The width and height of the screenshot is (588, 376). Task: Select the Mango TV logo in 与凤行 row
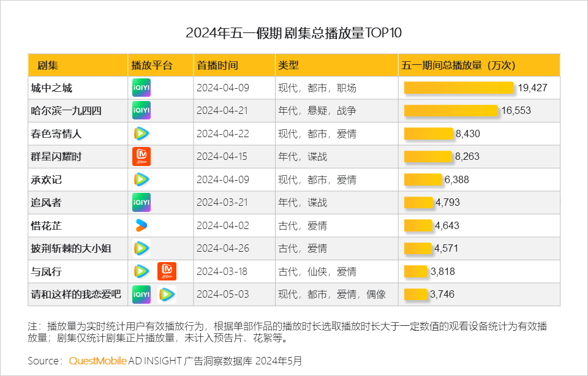(x=167, y=271)
